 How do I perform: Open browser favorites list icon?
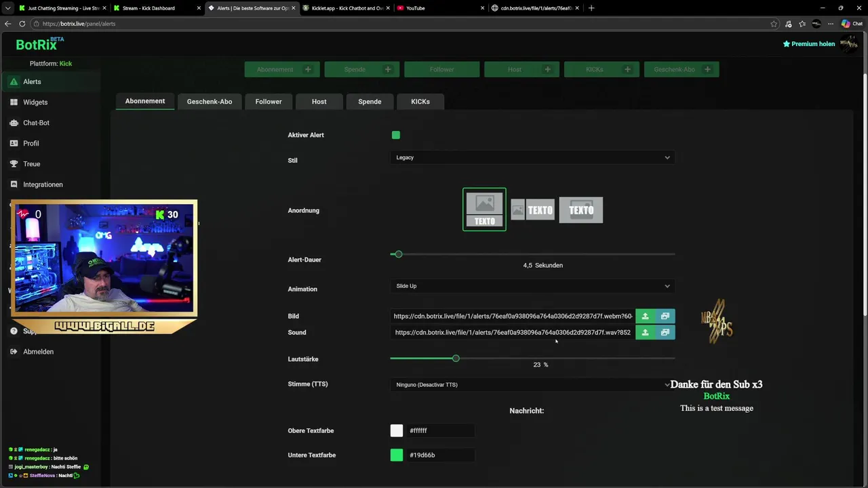[x=802, y=24]
